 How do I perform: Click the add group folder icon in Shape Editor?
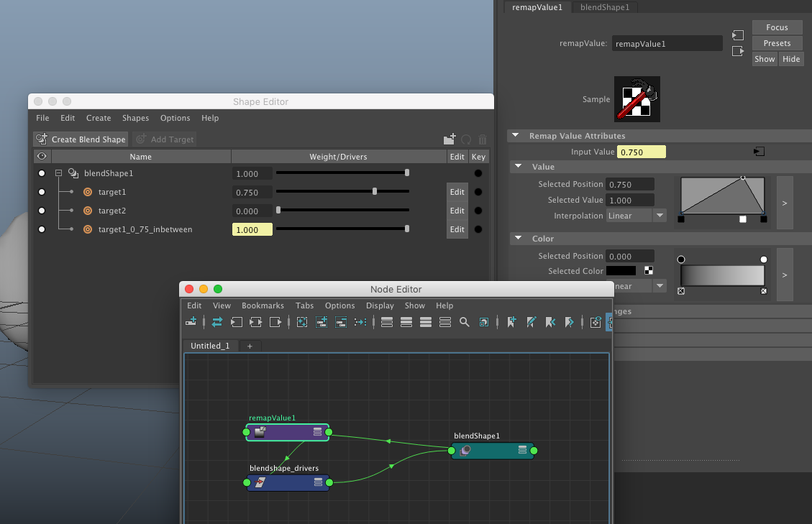pos(450,139)
